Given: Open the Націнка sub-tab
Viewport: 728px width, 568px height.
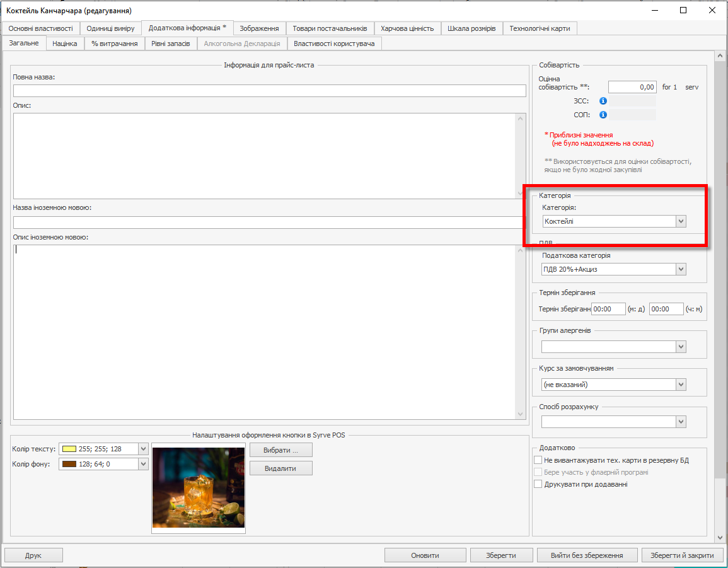Looking at the screenshot, I should pyautogui.click(x=65, y=43).
